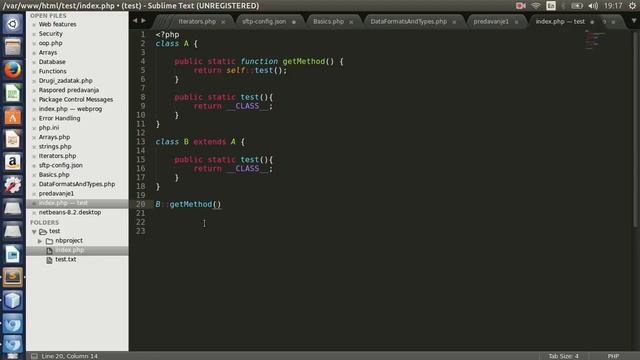Open Ubuntu Software Center from the dock

tap(13, 116)
